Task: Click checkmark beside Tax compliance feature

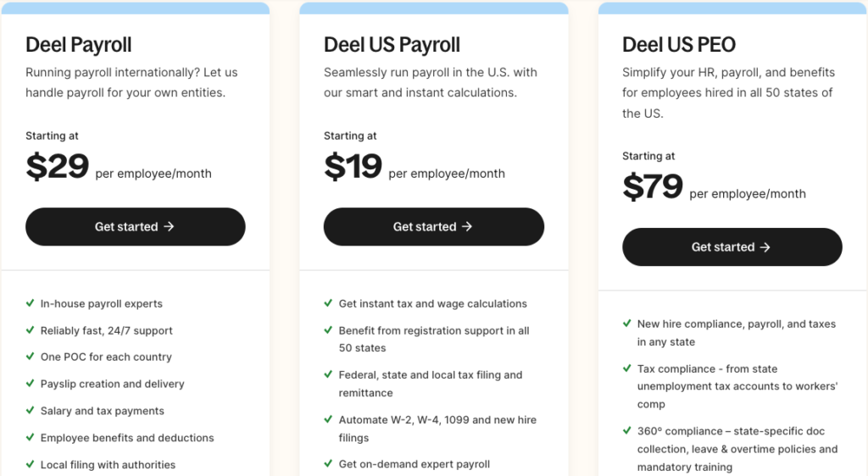Action: 626,368
